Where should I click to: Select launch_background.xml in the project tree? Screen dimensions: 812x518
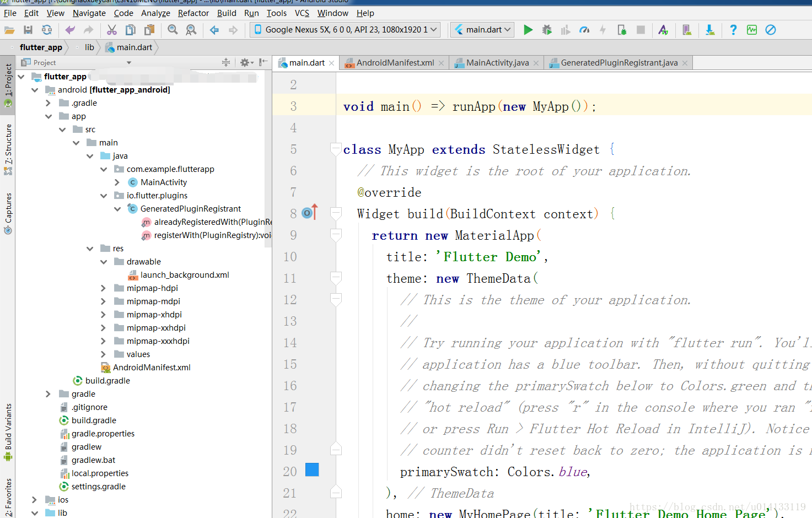(185, 275)
